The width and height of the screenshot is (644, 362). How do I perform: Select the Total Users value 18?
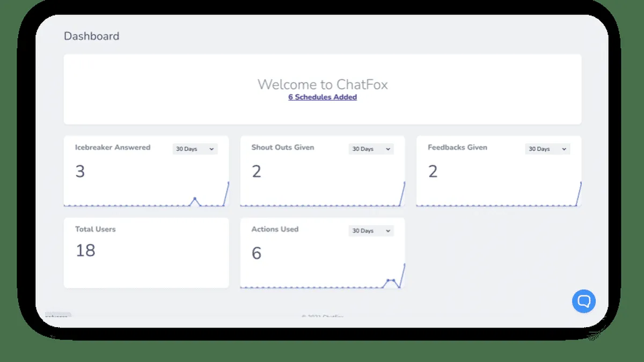tap(85, 250)
